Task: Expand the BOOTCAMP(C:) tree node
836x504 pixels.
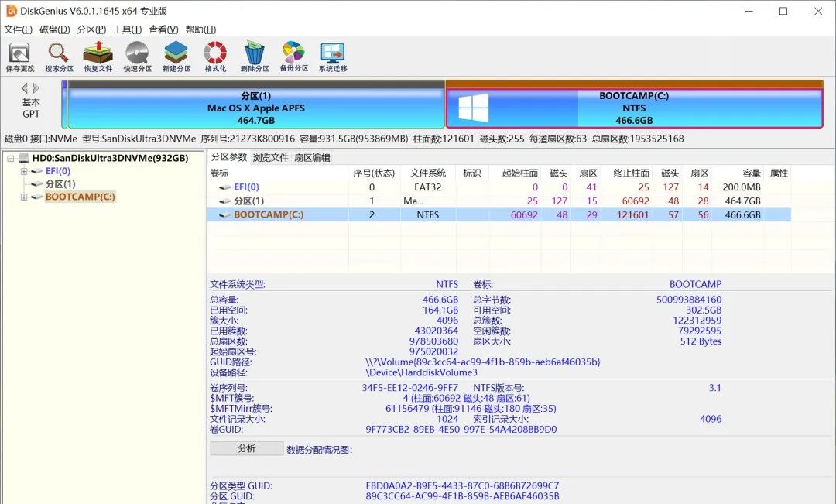Action: click(23, 197)
